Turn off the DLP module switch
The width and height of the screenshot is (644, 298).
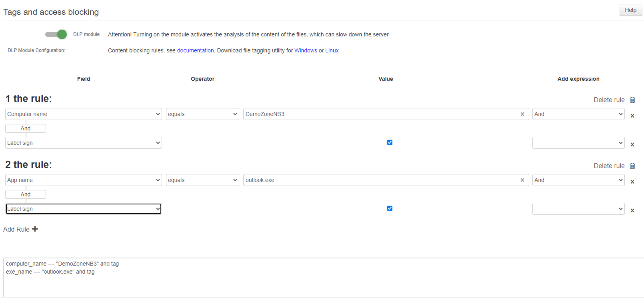(56, 34)
